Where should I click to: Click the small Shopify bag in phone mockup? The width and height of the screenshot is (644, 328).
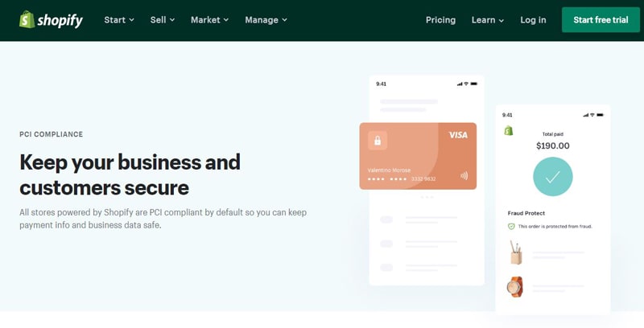[509, 131]
